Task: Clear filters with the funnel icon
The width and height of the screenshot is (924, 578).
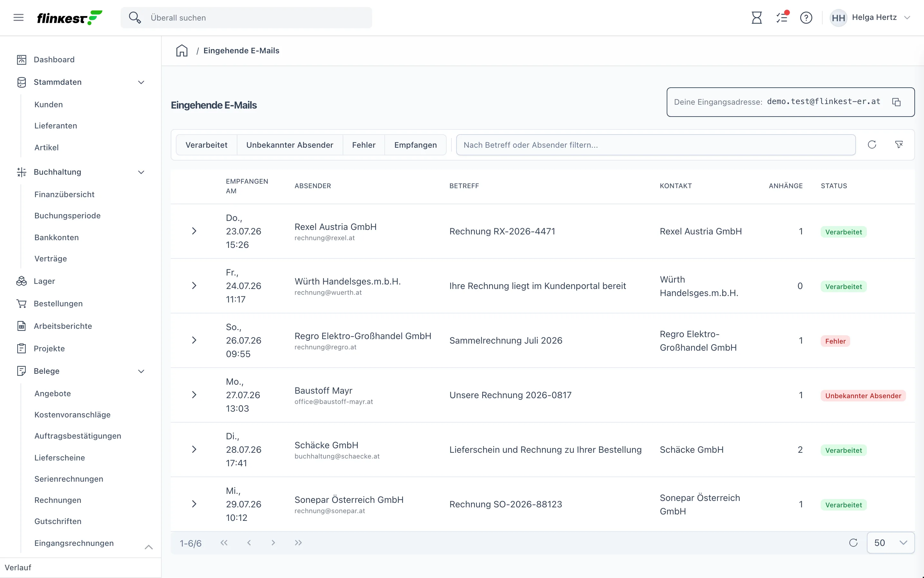Action: (899, 144)
